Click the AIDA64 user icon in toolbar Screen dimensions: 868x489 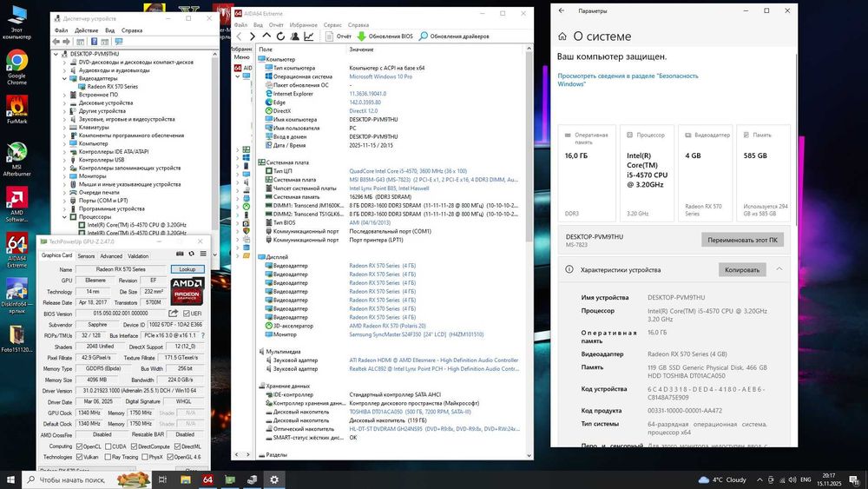(294, 36)
